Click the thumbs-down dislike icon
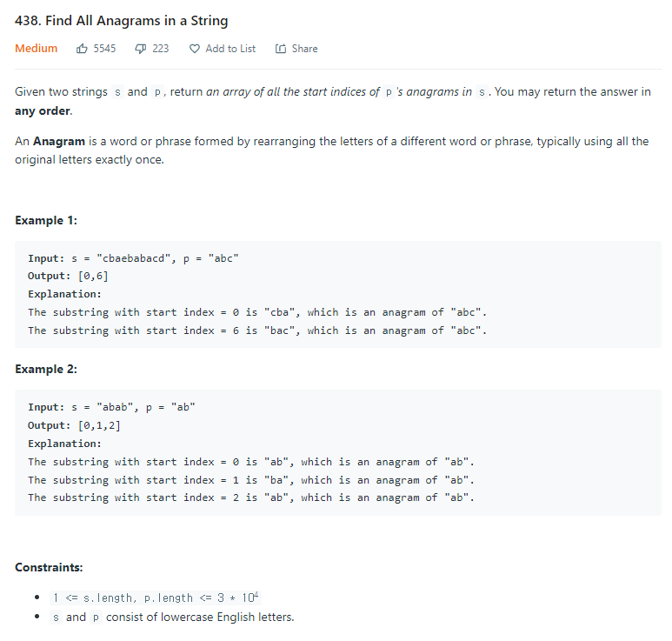Viewport: 672px width, 641px height. pyautogui.click(x=141, y=49)
